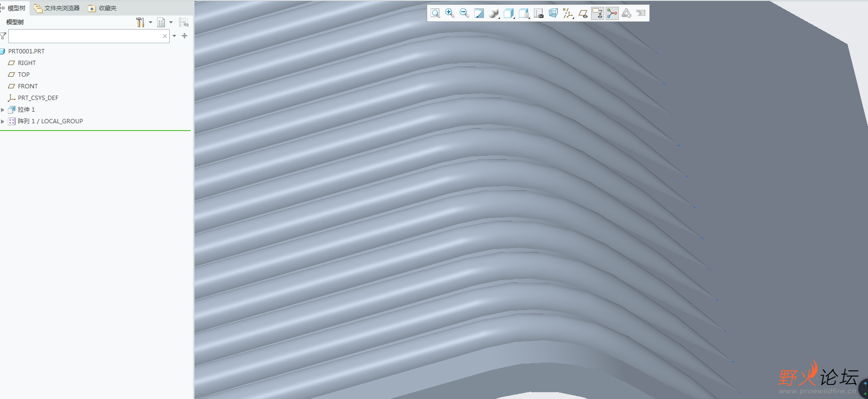Image resolution: width=868 pixels, height=399 pixels.
Task: Expand the 阵列 1 / LOCAL_GROUP node
Action: pos(3,121)
